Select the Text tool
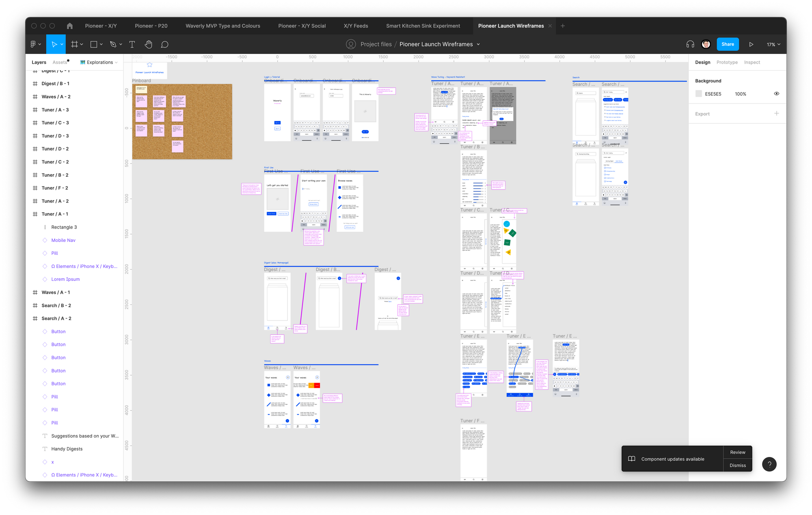 (x=132, y=44)
